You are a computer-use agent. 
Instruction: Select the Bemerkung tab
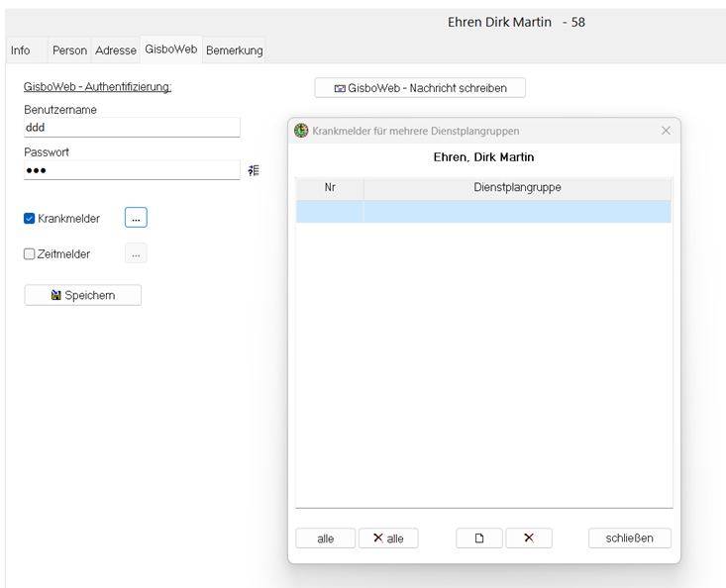(x=235, y=49)
